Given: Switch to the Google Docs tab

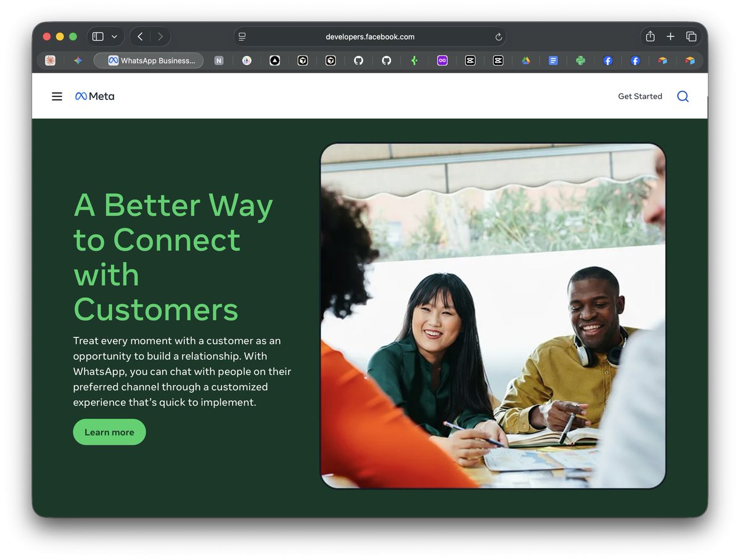Looking at the screenshot, I should click(x=553, y=60).
